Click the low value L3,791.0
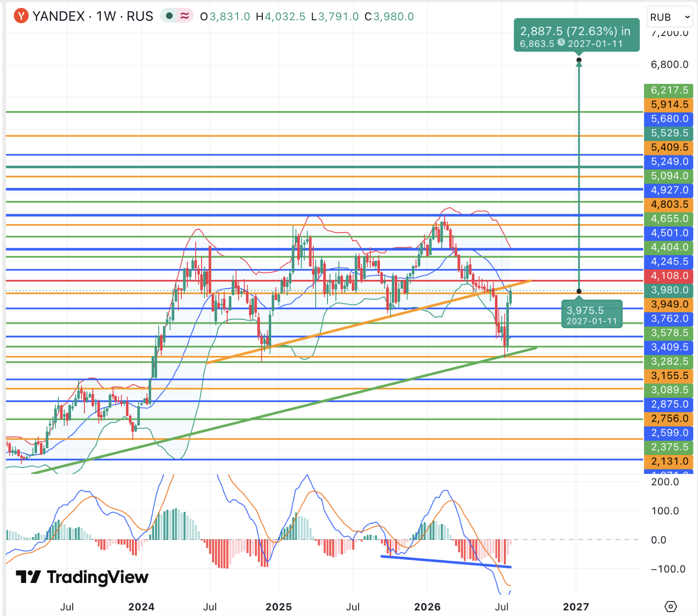698x616 pixels. [335, 17]
